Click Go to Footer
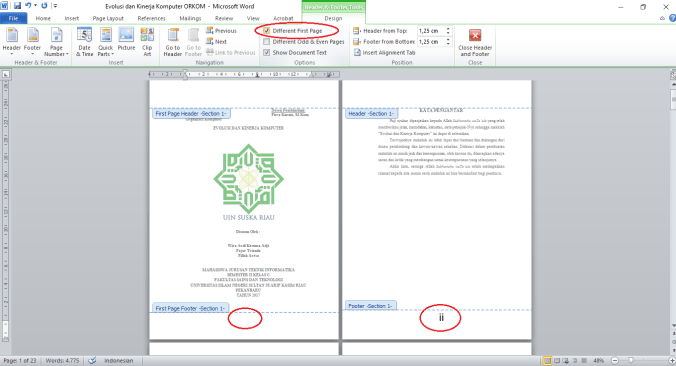This screenshot has width=676, height=366. 193,42
